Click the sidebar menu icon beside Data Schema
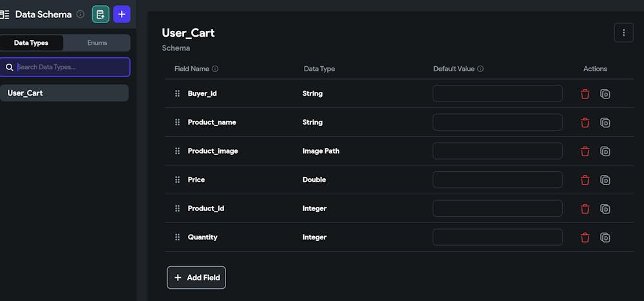 5,14
